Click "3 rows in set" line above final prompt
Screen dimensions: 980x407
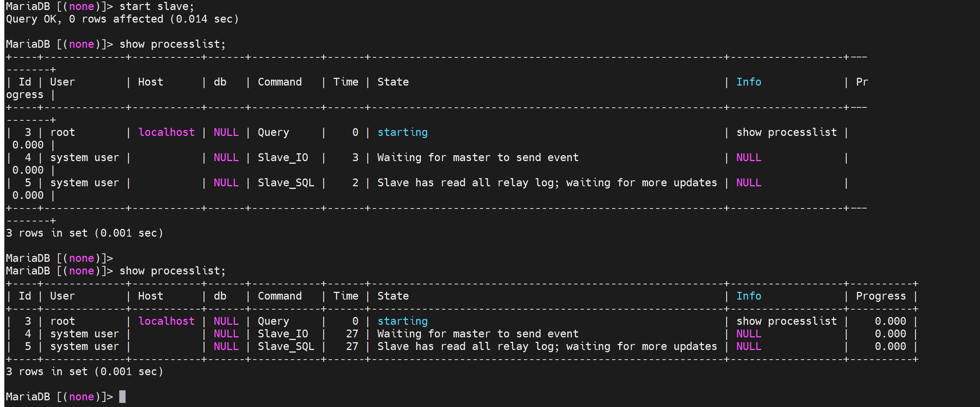coord(84,371)
